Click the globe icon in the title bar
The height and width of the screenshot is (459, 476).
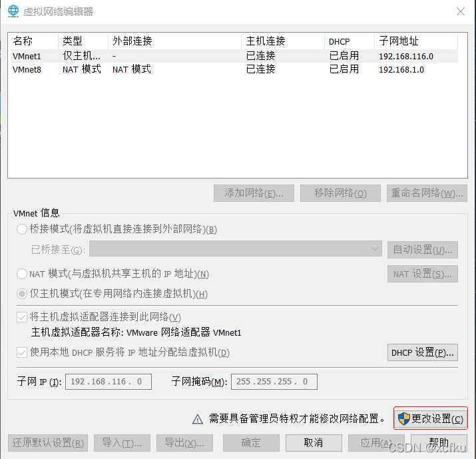(13, 11)
